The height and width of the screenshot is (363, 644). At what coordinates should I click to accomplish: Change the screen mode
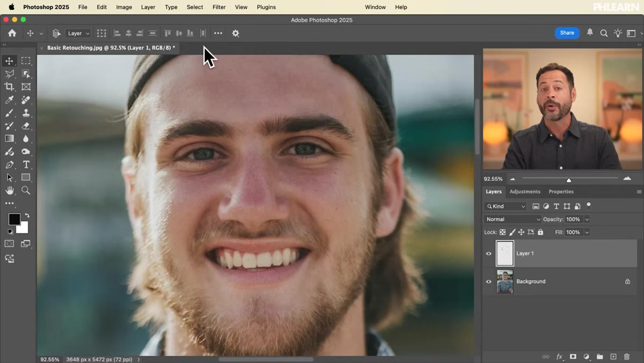pos(26,244)
